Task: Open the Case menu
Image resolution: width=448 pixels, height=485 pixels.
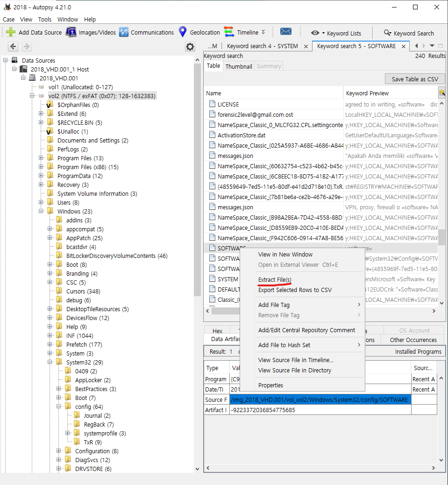Action: [x=9, y=19]
